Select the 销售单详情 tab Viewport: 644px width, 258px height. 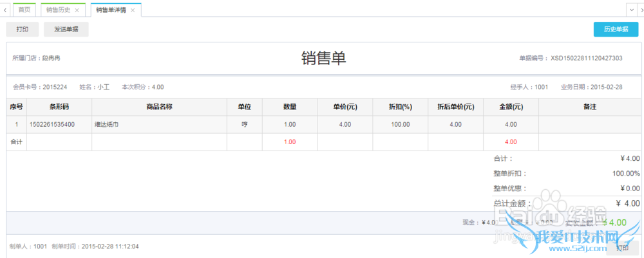click(111, 10)
